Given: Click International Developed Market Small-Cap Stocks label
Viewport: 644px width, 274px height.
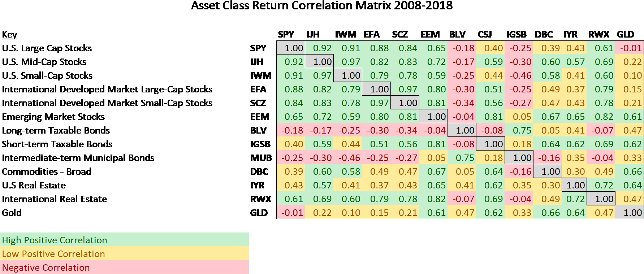Looking at the screenshot, I should [x=107, y=103].
